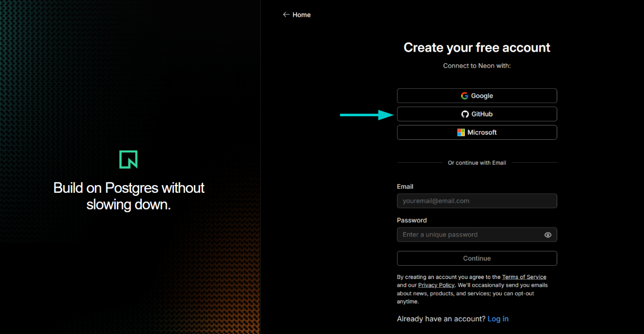Open the Terms of Service link
This screenshot has width=644, height=334.
(x=524, y=277)
